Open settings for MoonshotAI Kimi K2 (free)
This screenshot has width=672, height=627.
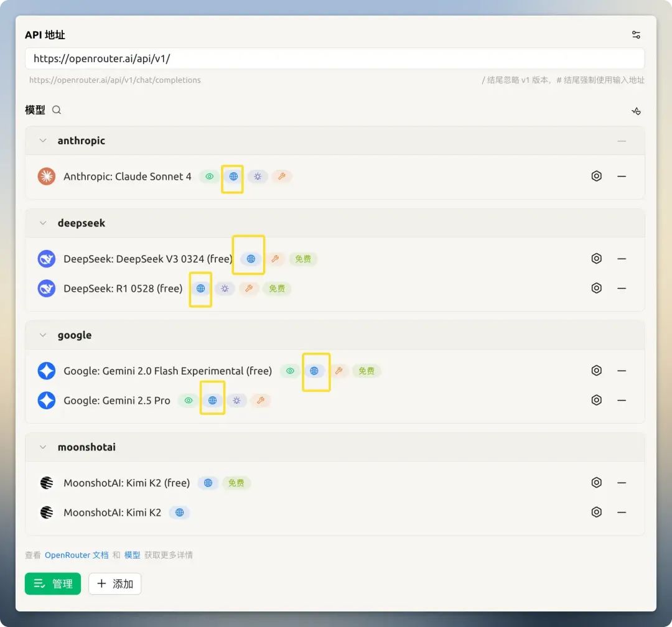(x=597, y=483)
